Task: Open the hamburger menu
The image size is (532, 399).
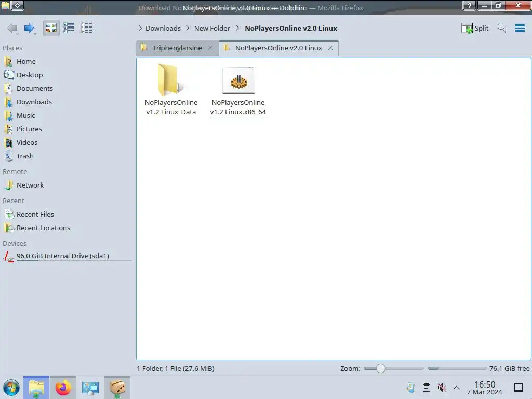Action: [x=520, y=28]
